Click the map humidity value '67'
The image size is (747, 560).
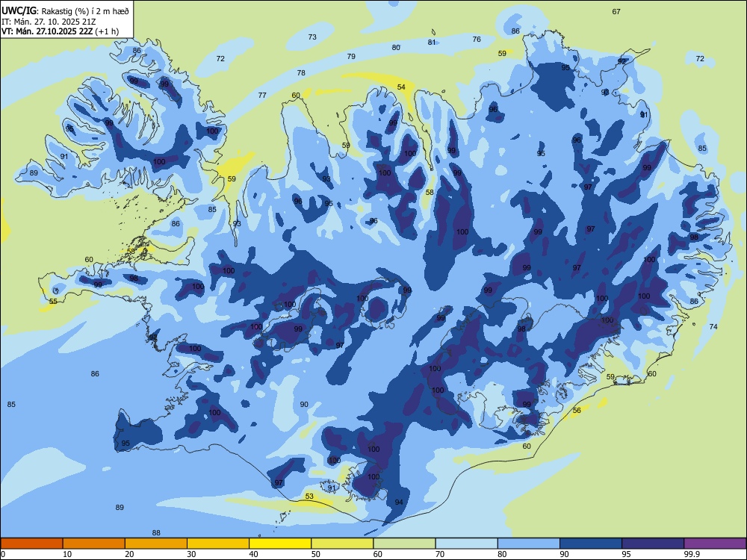click(616, 11)
